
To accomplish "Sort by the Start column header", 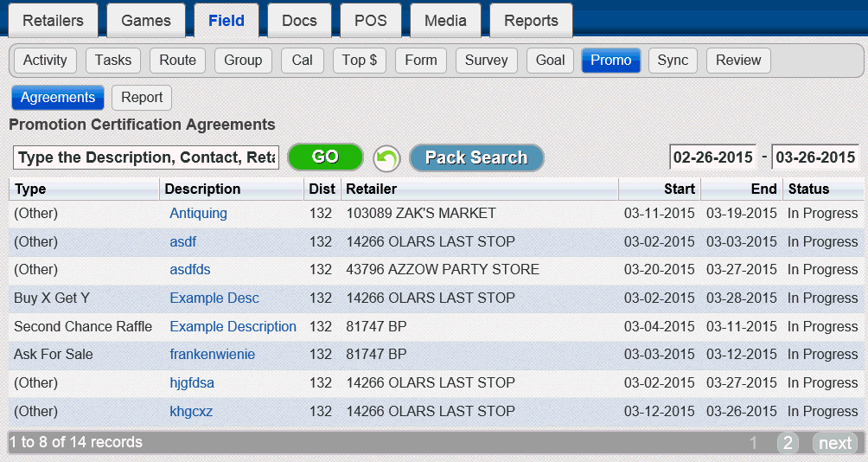I will (660, 189).
